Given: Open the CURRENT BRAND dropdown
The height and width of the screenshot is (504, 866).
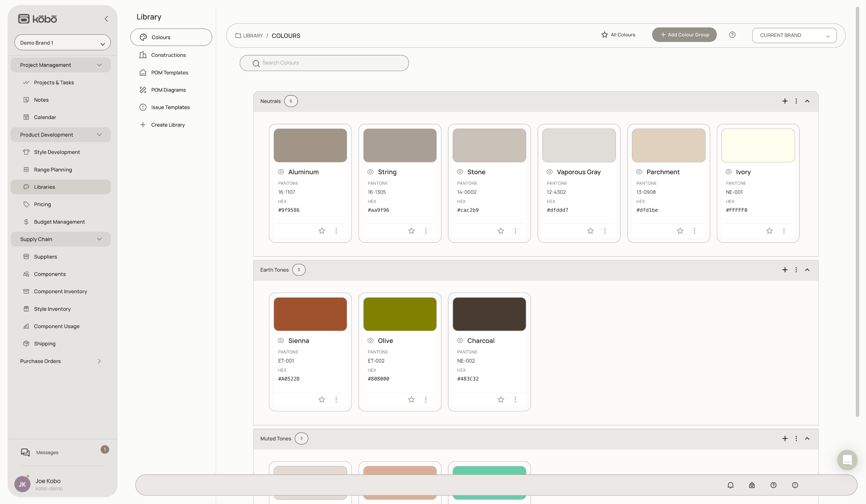Looking at the screenshot, I should coord(794,36).
